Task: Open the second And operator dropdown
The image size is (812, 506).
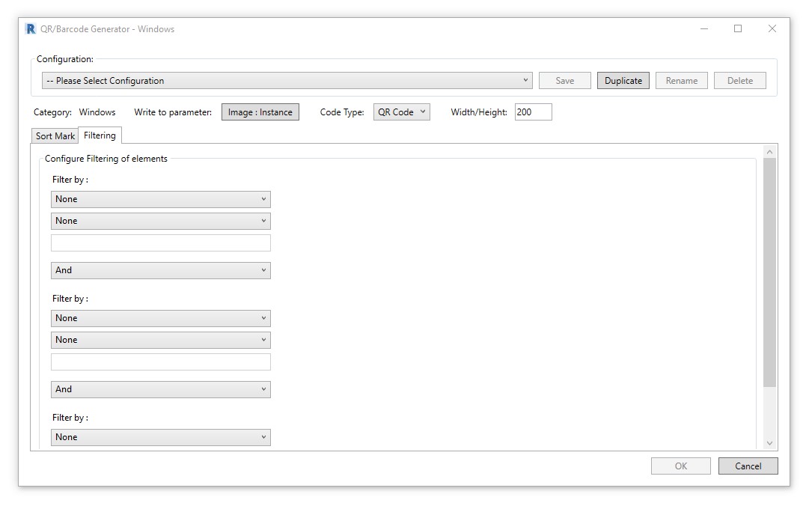Action: coord(160,389)
